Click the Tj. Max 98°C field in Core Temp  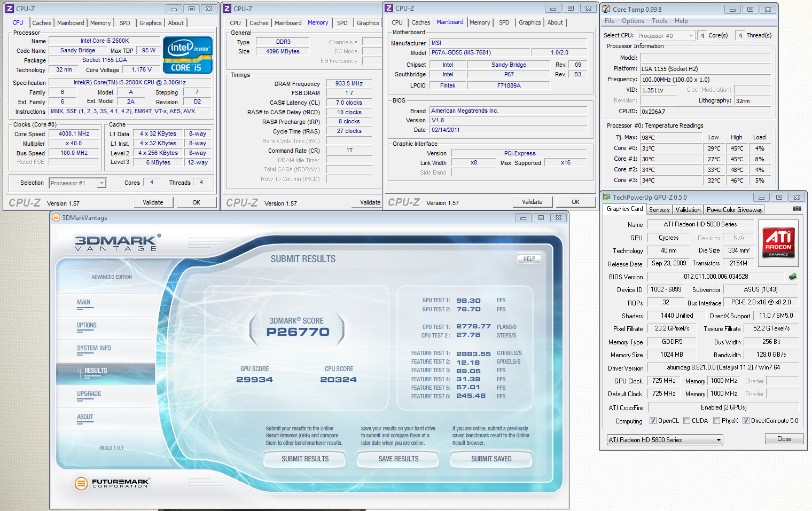pyautogui.click(x=671, y=138)
